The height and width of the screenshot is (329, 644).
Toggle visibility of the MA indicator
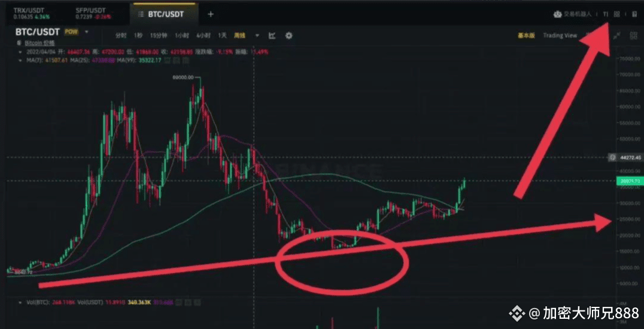[x=168, y=61]
